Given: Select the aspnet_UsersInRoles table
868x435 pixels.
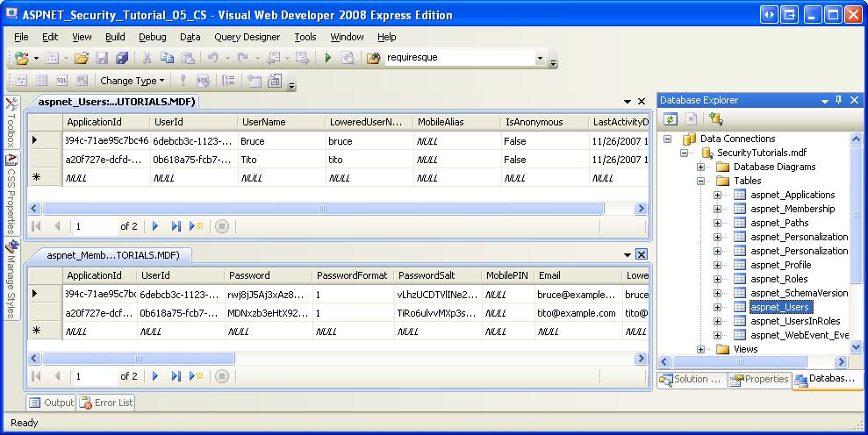Looking at the screenshot, I should coord(795,321).
